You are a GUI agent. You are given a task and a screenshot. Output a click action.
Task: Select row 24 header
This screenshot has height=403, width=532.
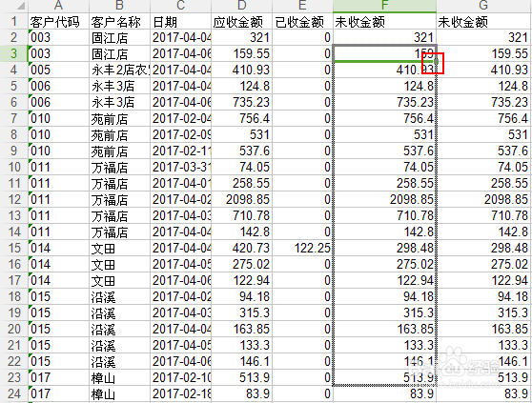[13, 393]
